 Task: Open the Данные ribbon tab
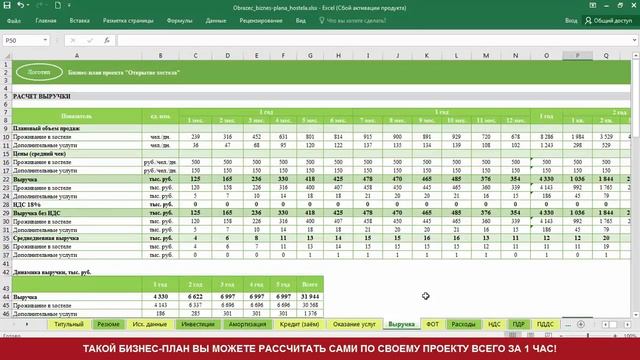click(216, 20)
